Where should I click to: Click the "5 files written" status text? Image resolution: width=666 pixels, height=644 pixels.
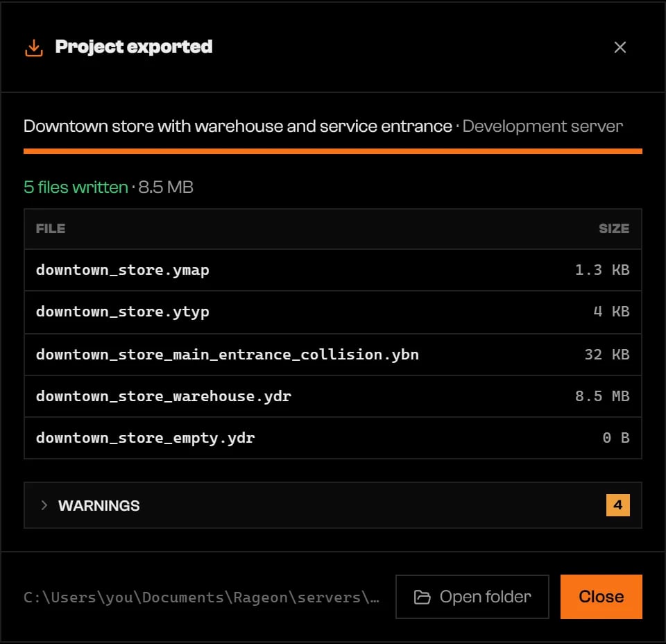tap(76, 187)
